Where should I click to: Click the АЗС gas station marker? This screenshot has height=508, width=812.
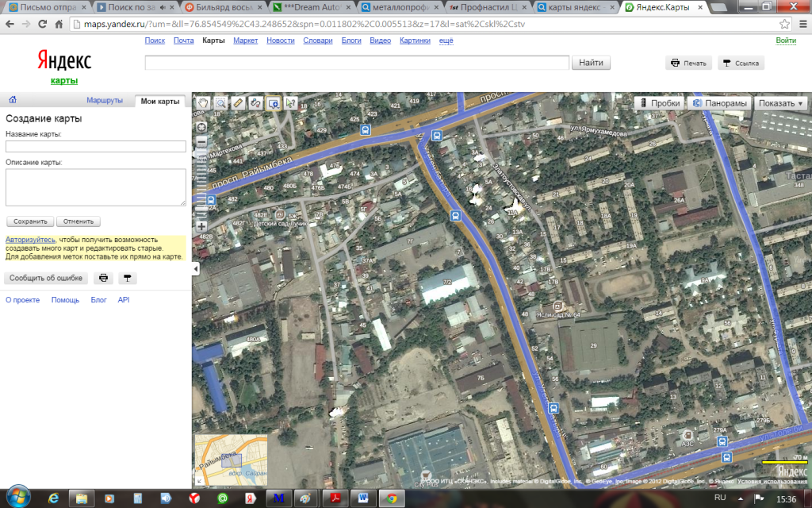688,434
